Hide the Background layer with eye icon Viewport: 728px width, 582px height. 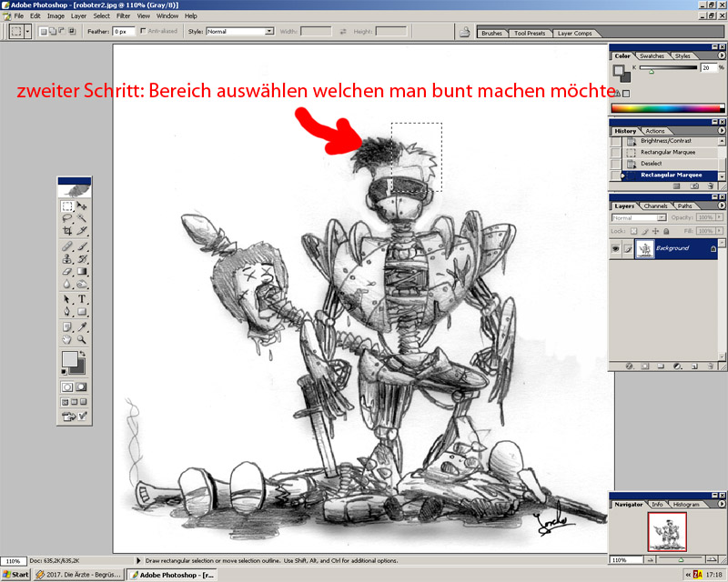tap(617, 248)
